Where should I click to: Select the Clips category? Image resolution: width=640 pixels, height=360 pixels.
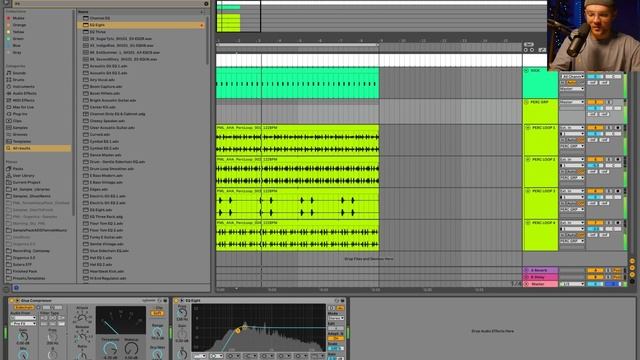coord(17,121)
